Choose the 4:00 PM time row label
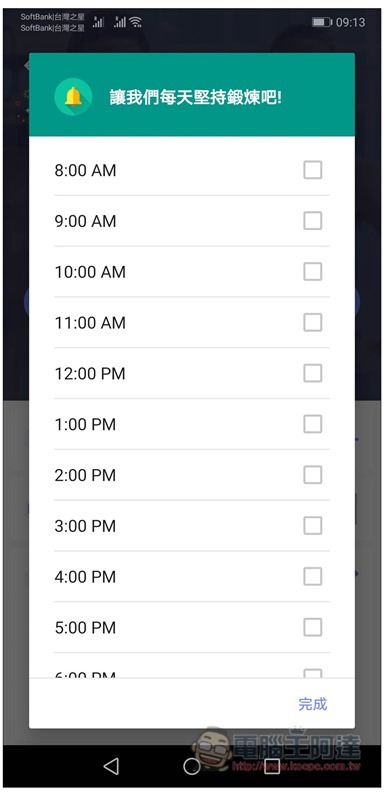Image resolution: width=384 pixels, height=796 pixels. point(85,577)
